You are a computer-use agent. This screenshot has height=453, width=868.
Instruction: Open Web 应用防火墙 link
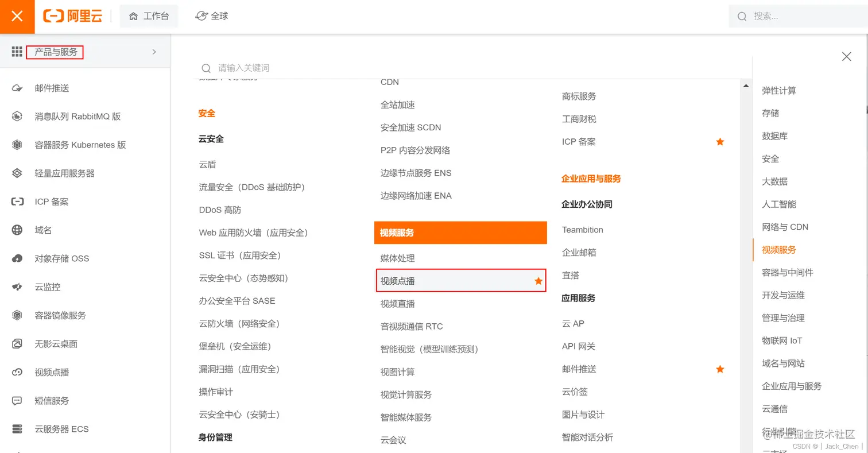click(x=254, y=233)
